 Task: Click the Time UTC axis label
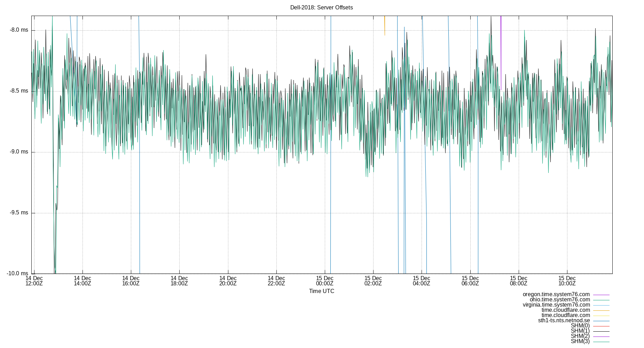pyautogui.click(x=321, y=291)
